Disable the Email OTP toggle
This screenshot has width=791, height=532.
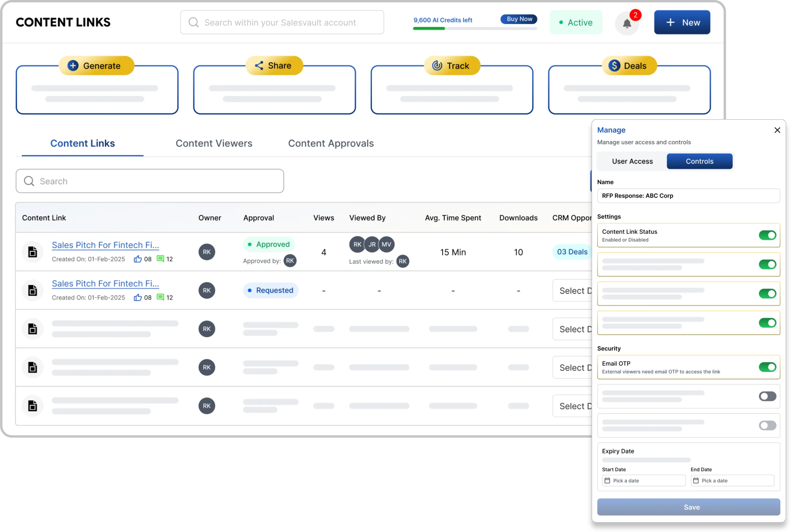tap(767, 367)
